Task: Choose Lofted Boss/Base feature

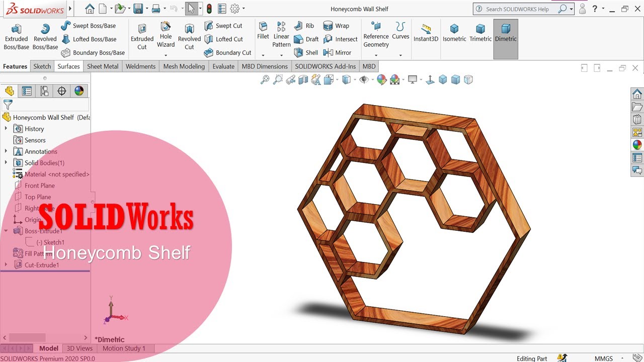Action: click(x=89, y=39)
